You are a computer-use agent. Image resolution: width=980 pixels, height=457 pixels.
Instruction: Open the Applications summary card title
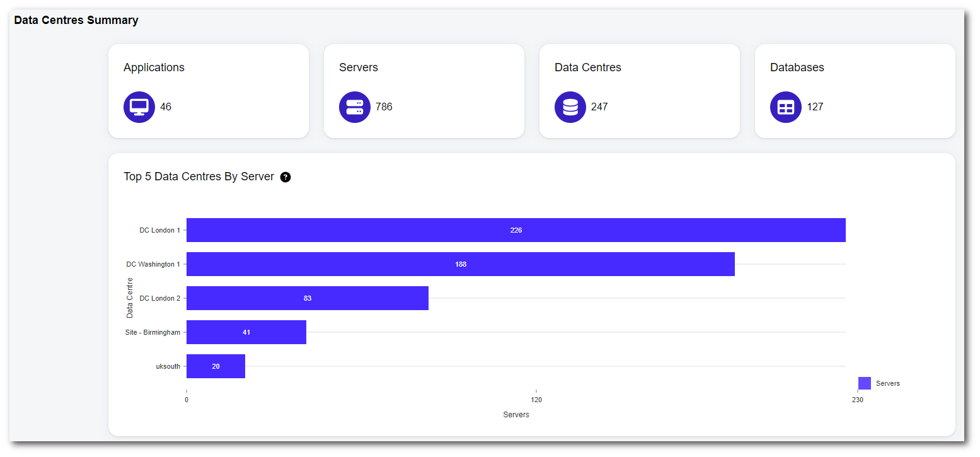(154, 67)
